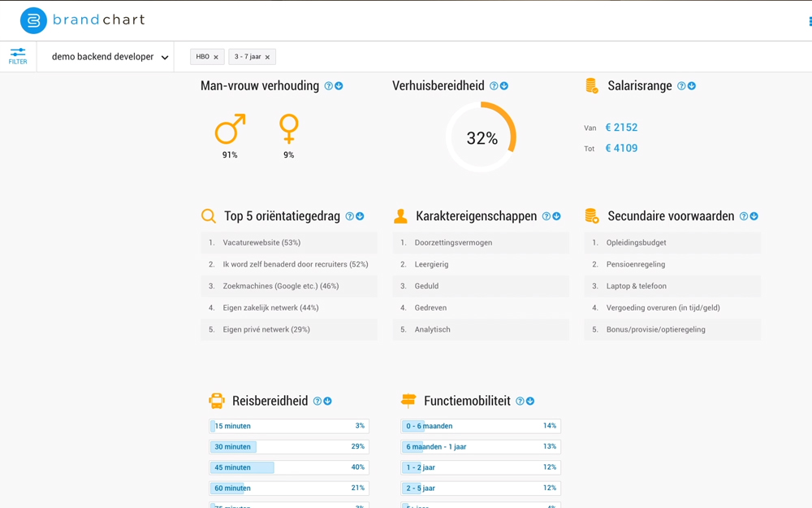812x508 pixels.
Task: Download Top 5 oriëntatiegedrag data
Action: pos(360,216)
